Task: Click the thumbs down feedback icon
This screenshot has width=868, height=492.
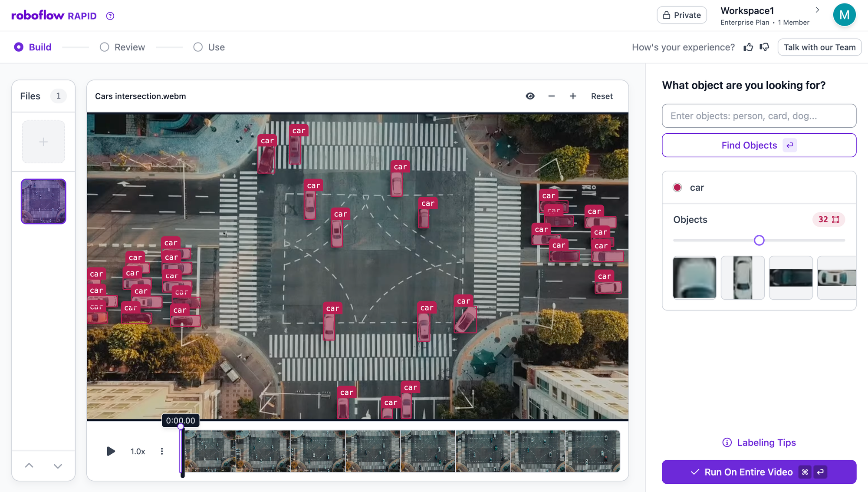Action: click(764, 47)
